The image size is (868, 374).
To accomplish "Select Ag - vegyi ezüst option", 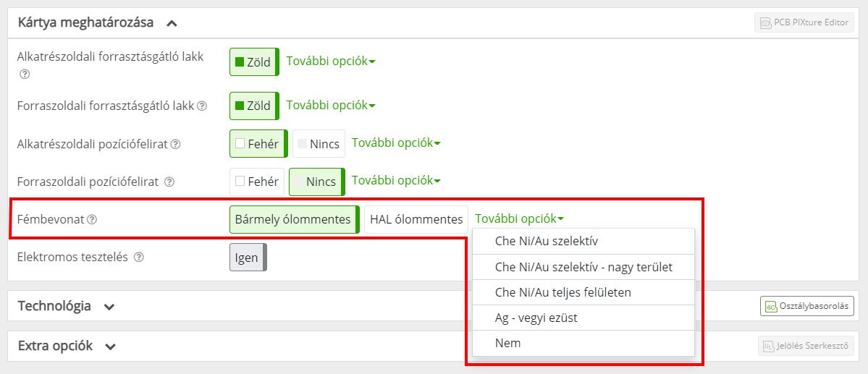I will coord(536,318).
